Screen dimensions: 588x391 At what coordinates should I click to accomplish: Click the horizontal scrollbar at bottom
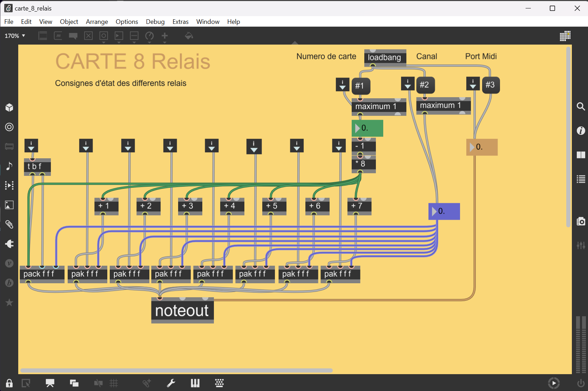pos(176,370)
